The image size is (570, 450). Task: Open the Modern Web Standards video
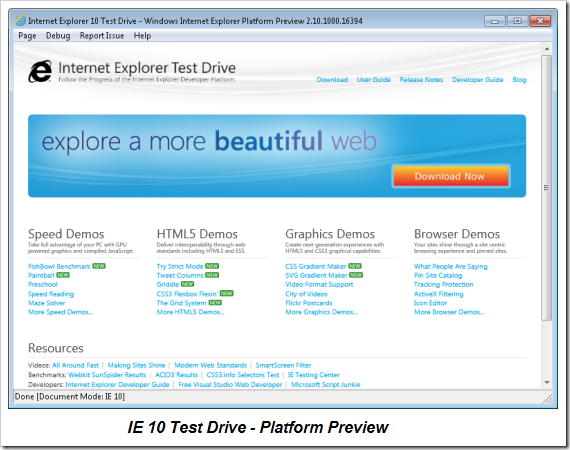[x=210, y=365]
